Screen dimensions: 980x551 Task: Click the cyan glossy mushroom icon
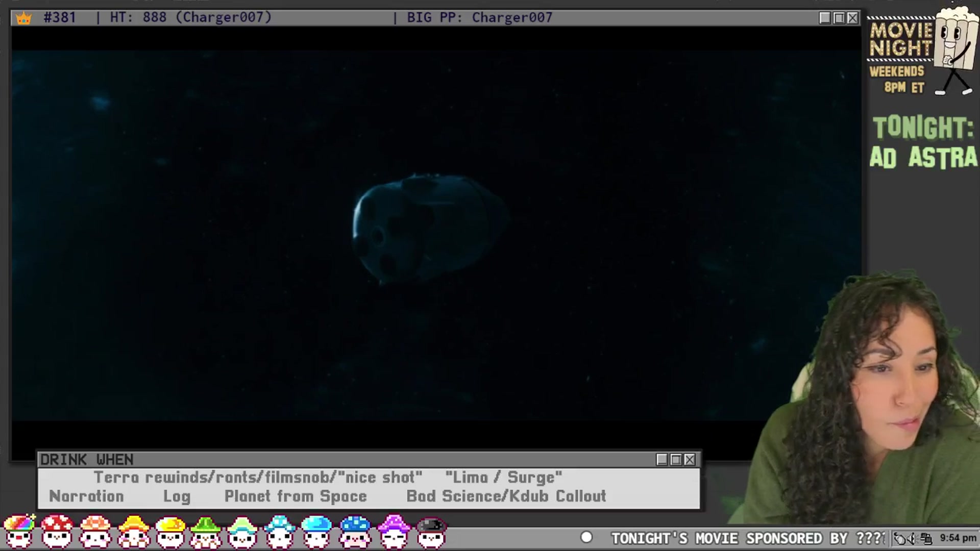click(317, 532)
